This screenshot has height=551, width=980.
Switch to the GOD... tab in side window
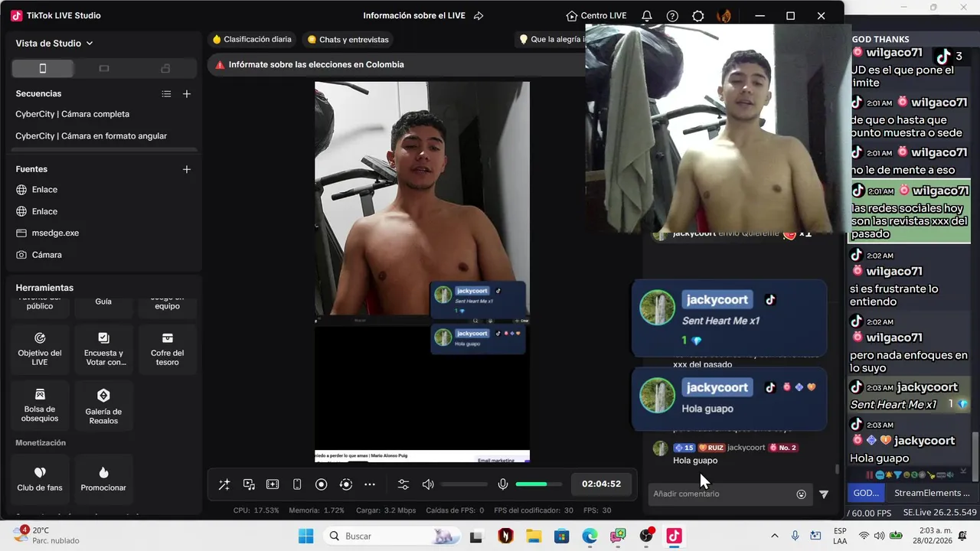[x=866, y=493]
